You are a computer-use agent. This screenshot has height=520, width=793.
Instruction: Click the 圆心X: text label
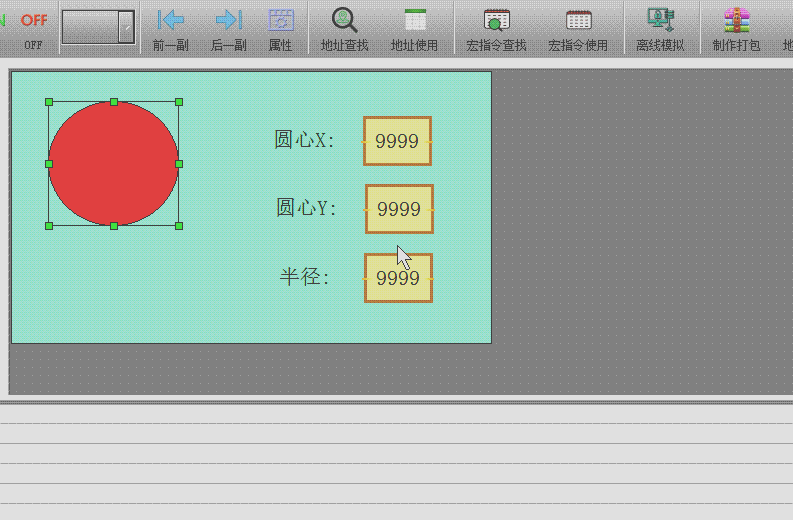[x=304, y=140]
